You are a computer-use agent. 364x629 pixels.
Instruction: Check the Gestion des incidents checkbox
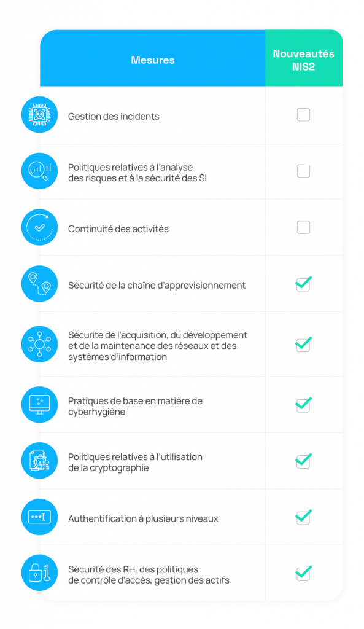(x=303, y=115)
